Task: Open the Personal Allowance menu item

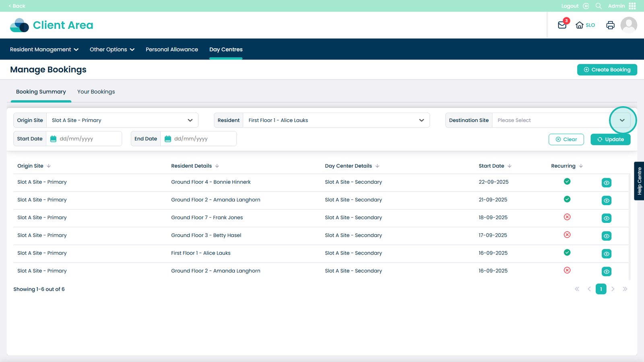Action: click(172, 49)
